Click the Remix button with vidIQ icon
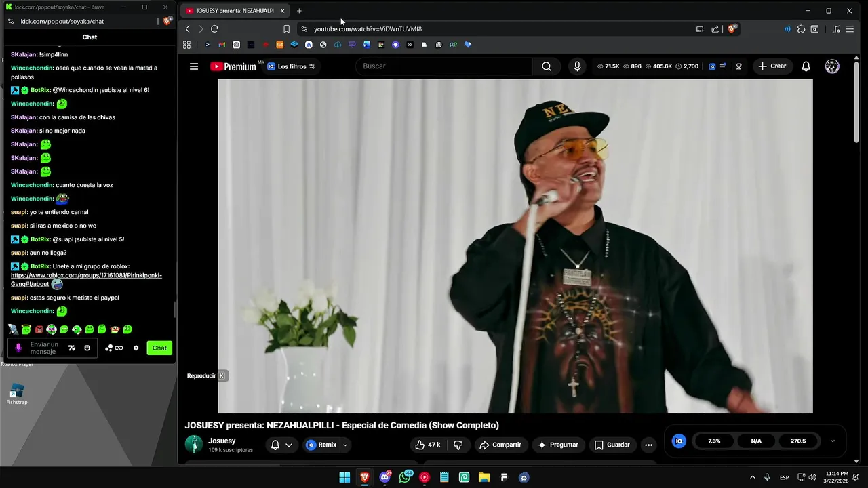Image resolution: width=868 pixels, height=488 pixels. tap(321, 445)
